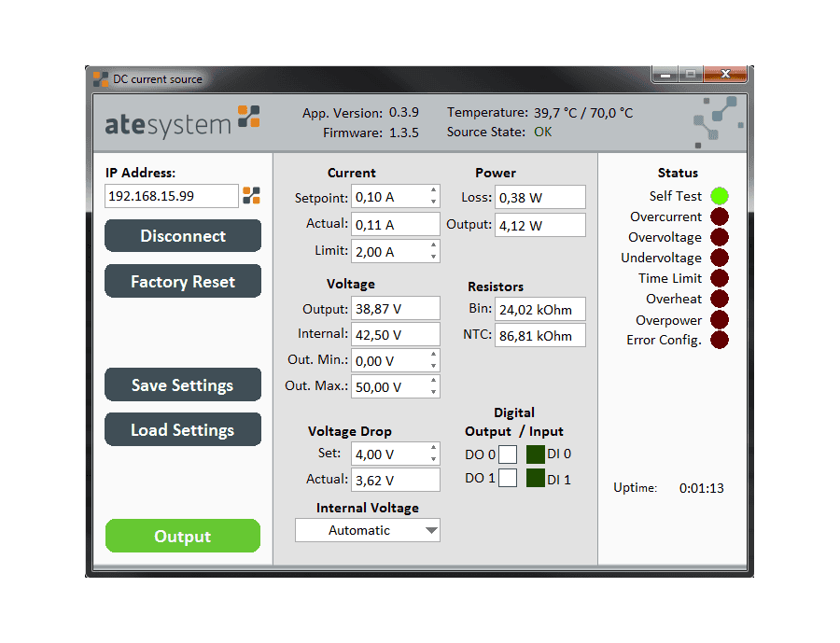
Task: Click the Overcurrent status indicator
Action: tap(720, 217)
